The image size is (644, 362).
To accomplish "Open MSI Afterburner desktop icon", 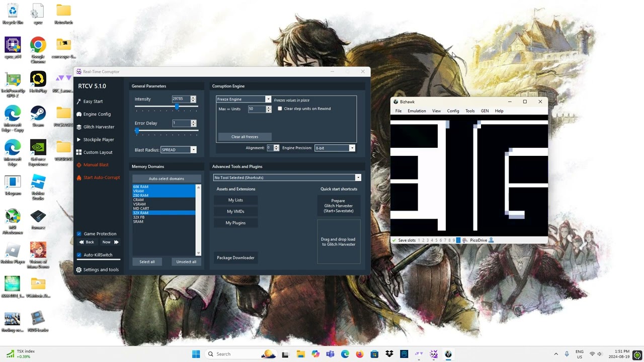I will pyautogui.click(x=13, y=221).
